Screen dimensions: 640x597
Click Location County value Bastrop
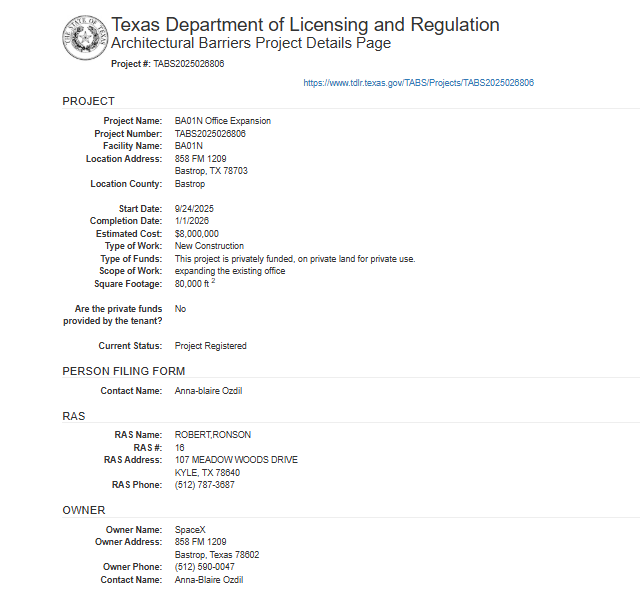point(190,184)
